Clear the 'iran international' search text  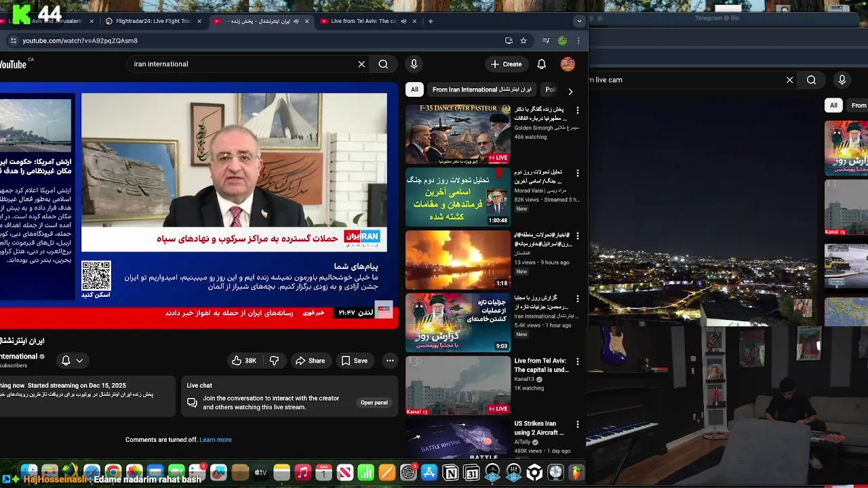pos(361,64)
